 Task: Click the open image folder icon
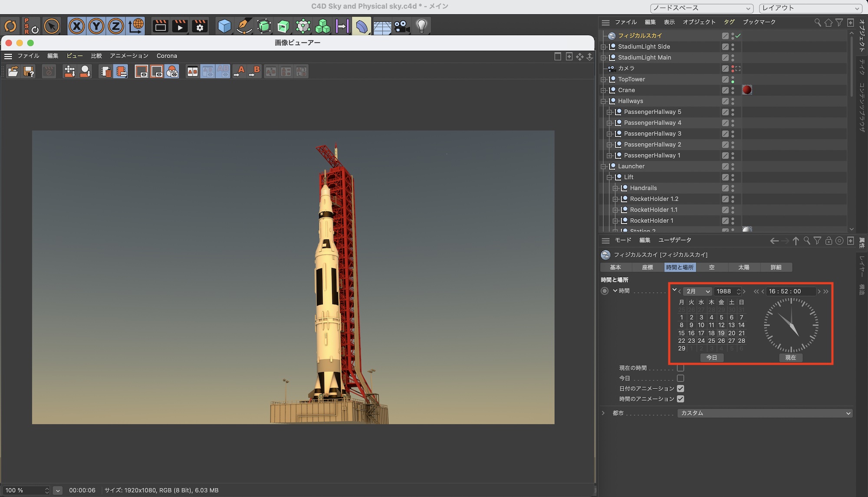(13, 72)
